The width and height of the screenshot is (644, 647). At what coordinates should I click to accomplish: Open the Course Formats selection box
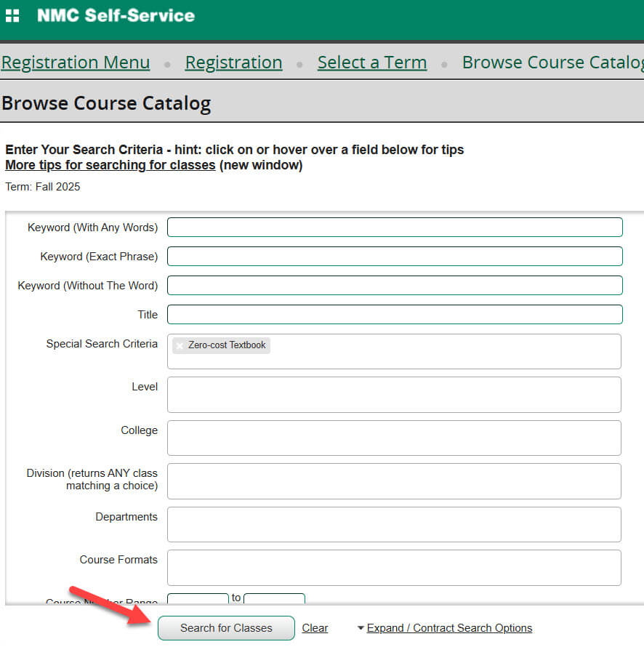pyautogui.click(x=394, y=568)
